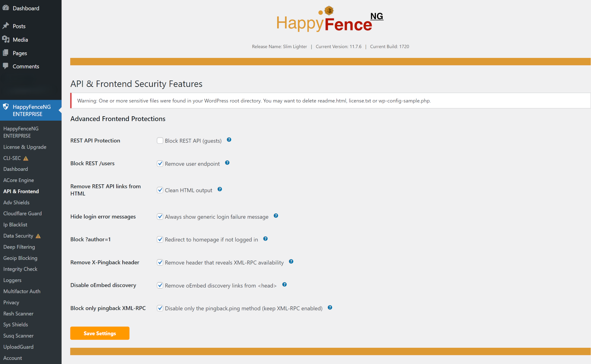Click the help icon beside Clean HTML output
This screenshot has height=364, width=591.
[x=219, y=189]
